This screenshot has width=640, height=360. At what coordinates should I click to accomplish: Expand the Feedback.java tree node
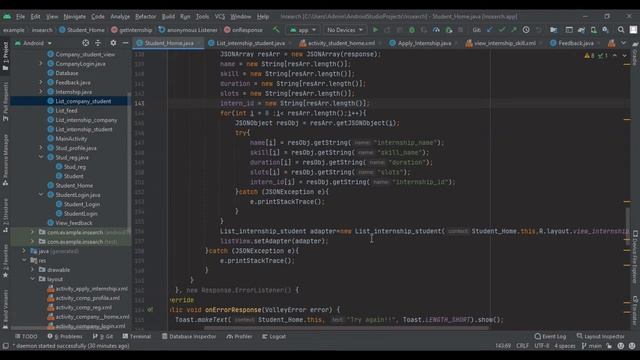coord(41,82)
